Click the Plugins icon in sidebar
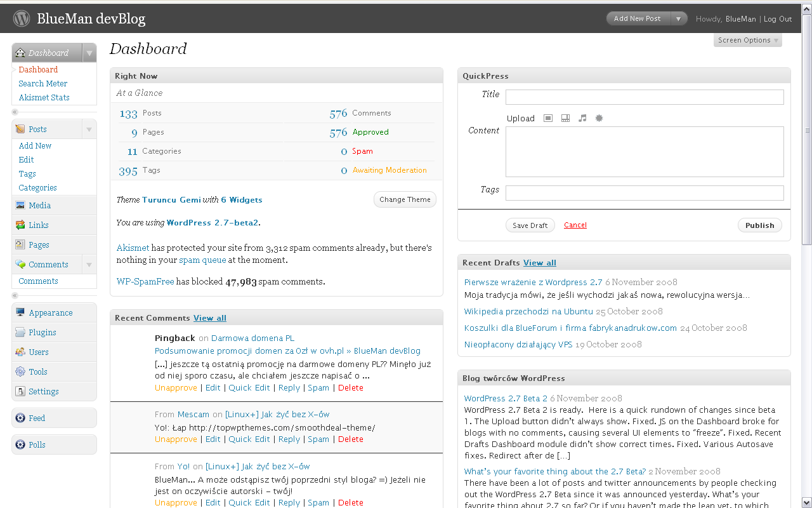Viewport: 812px width, 508px height. [x=20, y=332]
